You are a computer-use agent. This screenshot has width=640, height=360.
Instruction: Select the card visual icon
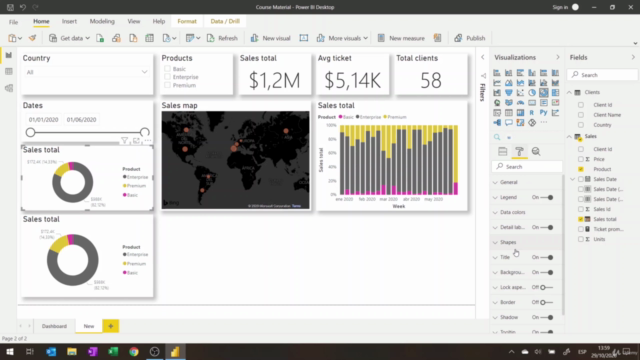[x=532, y=103]
